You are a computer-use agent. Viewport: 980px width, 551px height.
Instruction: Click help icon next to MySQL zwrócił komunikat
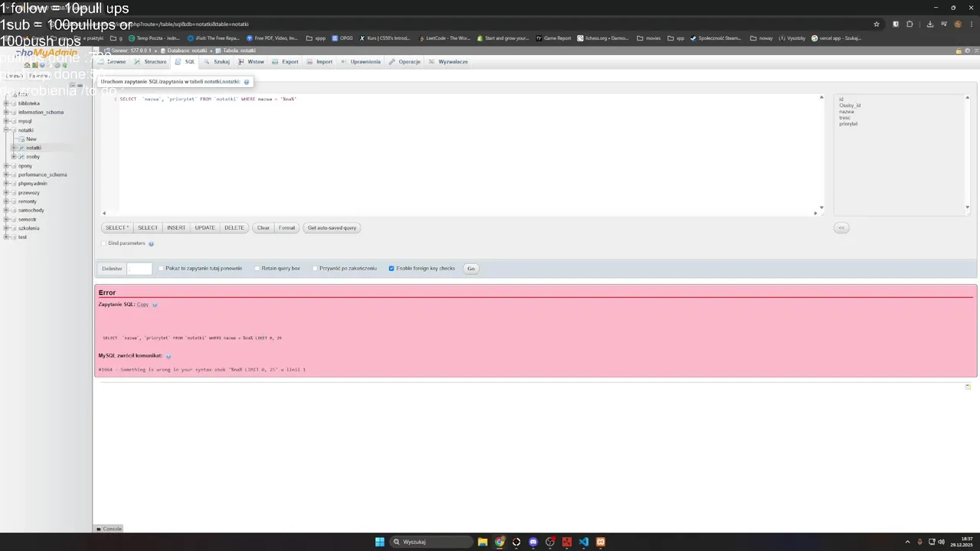168,356
